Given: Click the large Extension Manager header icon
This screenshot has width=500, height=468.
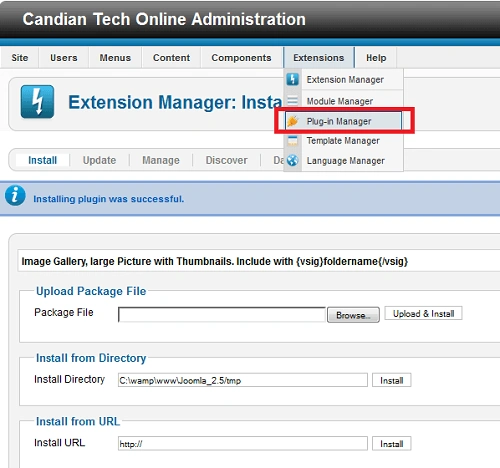Looking at the screenshot, I should [x=37, y=102].
